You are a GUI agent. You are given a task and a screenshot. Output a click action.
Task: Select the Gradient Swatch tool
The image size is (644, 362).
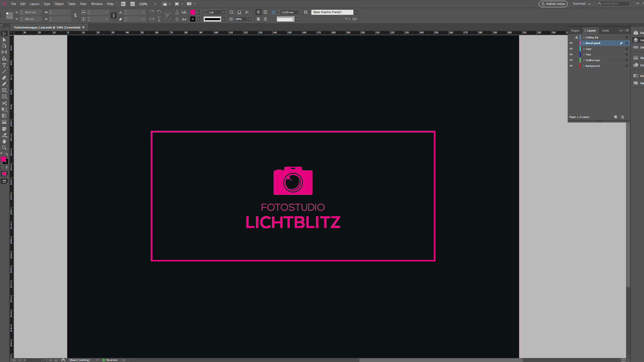pyautogui.click(x=5, y=116)
